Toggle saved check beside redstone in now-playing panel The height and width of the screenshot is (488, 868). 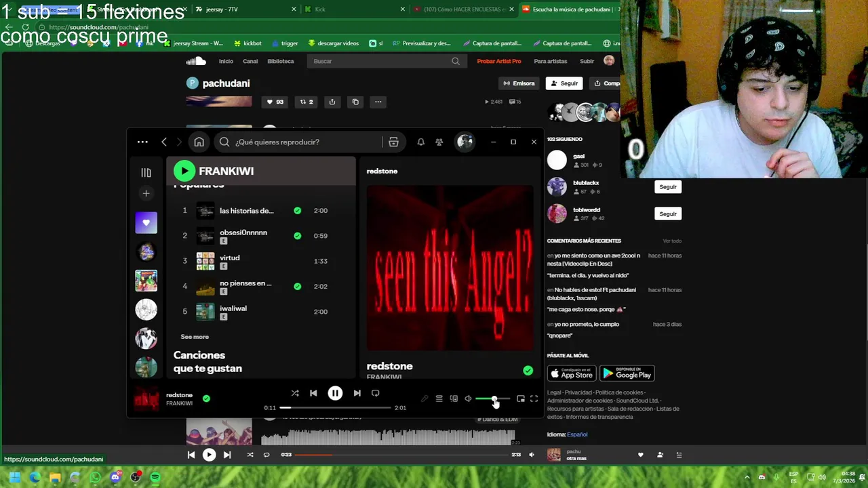(528, 371)
